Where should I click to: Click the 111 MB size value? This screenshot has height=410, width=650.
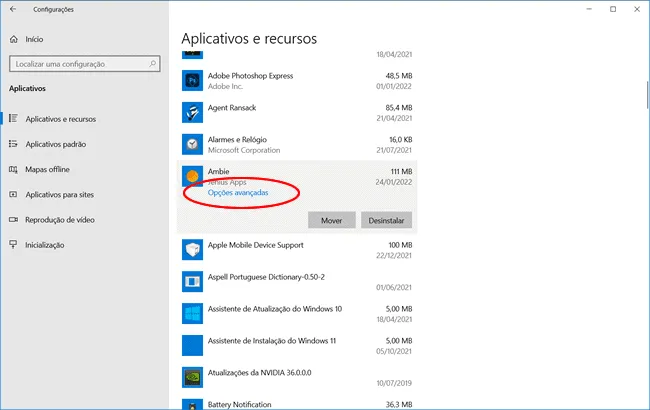click(x=401, y=172)
